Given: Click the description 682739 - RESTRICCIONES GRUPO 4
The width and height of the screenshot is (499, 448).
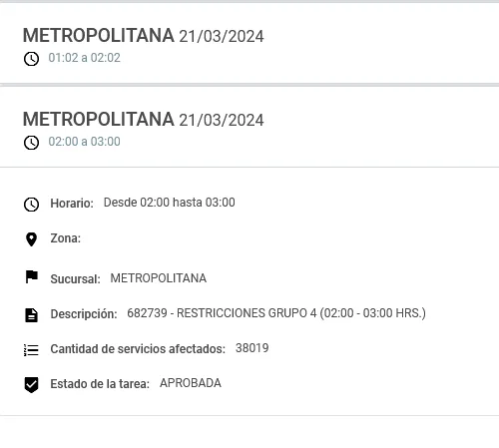Looking at the screenshot, I should [x=276, y=313].
